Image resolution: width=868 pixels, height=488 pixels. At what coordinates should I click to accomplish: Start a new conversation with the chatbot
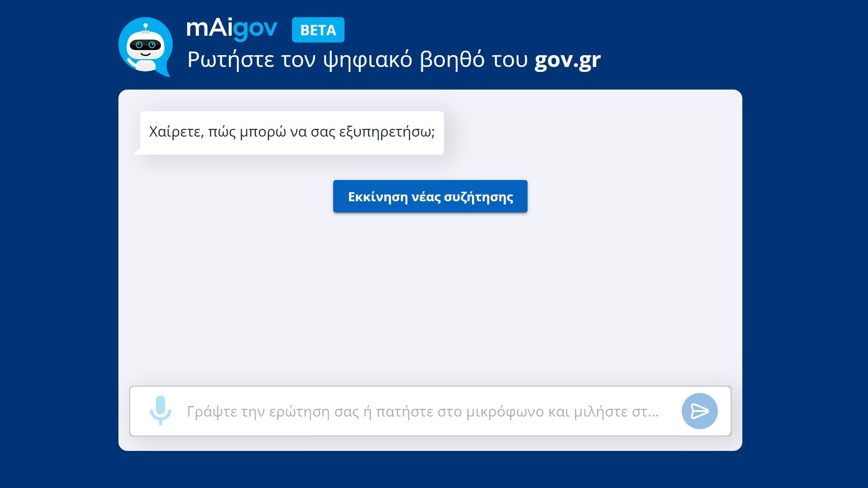429,196
